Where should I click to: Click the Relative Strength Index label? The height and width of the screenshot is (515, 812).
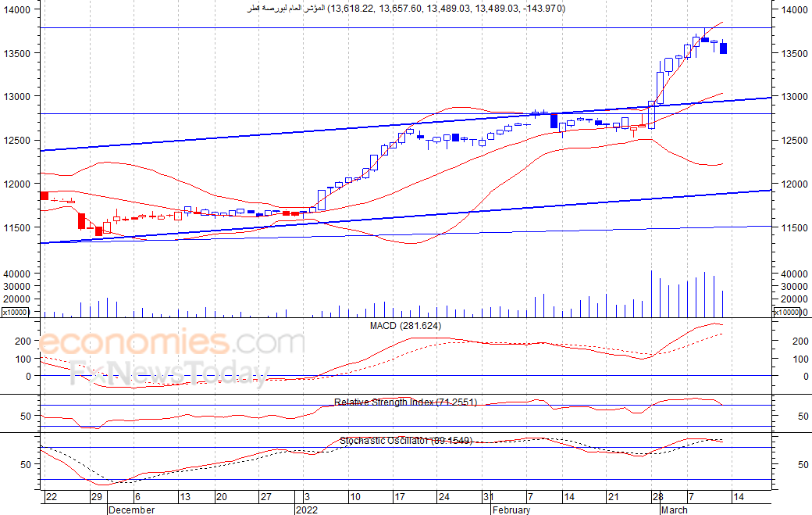click(405, 402)
